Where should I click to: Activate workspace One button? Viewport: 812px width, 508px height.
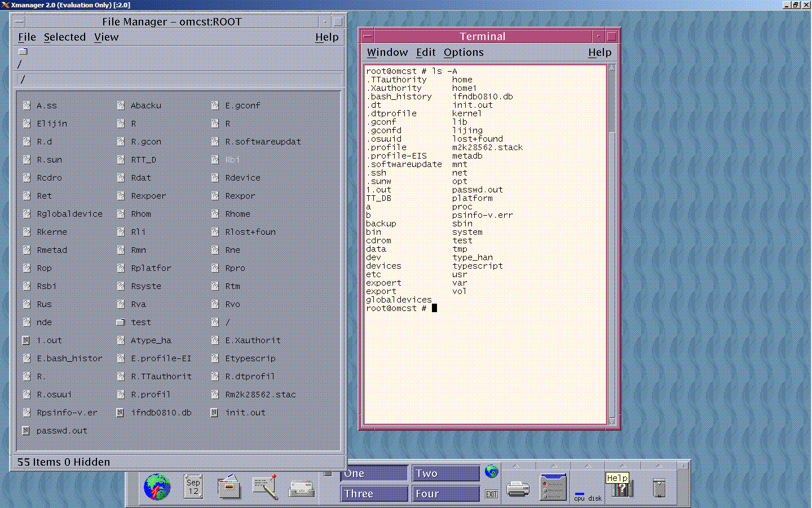pyautogui.click(x=374, y=472)
